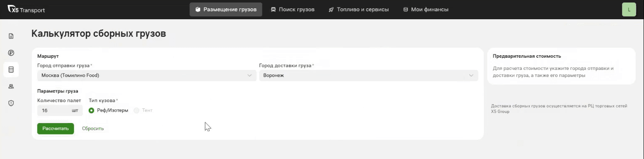Click the Рассчитать button

(56, 128)
